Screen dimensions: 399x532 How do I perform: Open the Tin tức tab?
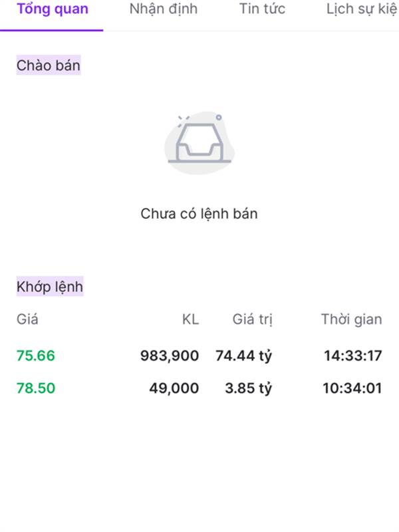[x=262, y=9]
